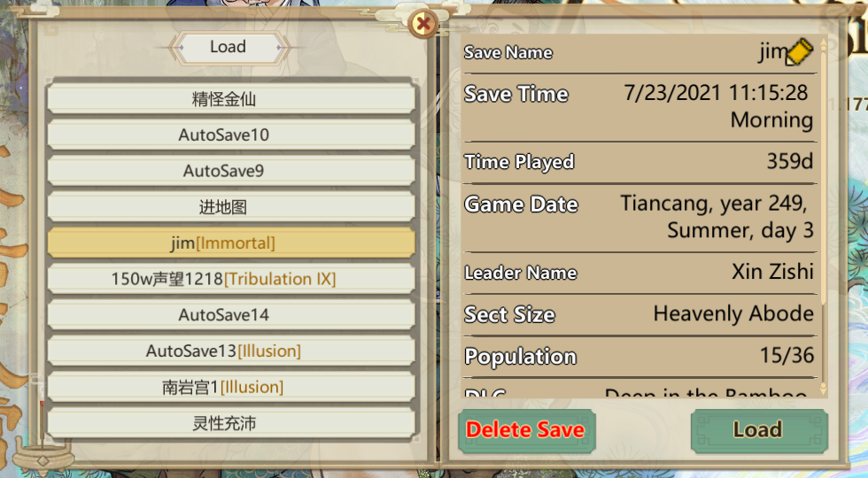
Task: Choose the AutoSave9 save slot
Action: (x=231, y=170)
